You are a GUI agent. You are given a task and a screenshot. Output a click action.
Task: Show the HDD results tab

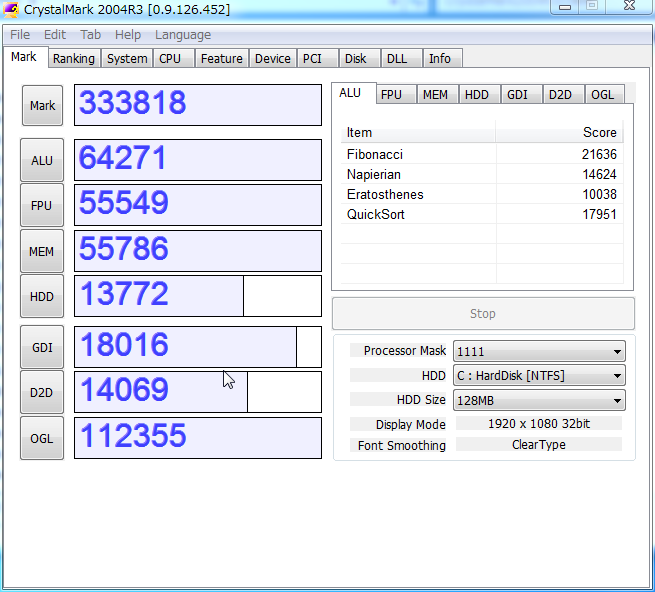click(x=480, y=94)
